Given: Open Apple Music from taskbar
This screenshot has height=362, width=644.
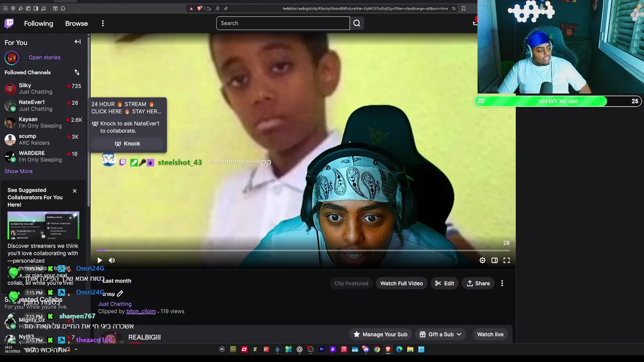Looking at the screenshot, I should (x=344, y=349).
